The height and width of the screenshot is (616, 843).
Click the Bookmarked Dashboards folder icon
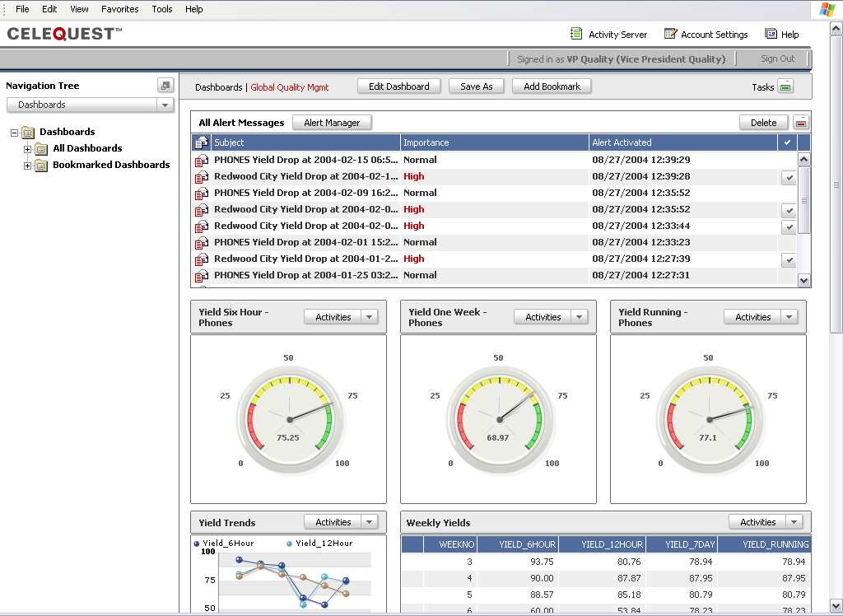coord(41,166)
